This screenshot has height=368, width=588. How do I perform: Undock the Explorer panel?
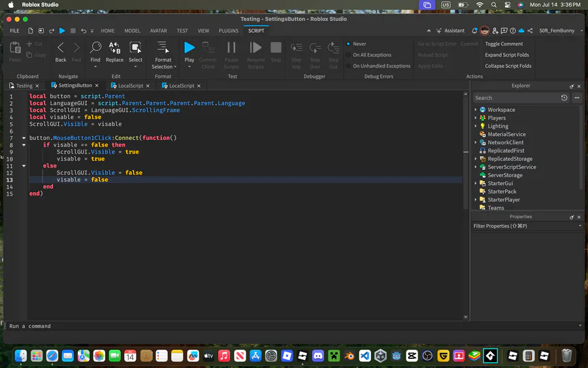tap(572, 86)
